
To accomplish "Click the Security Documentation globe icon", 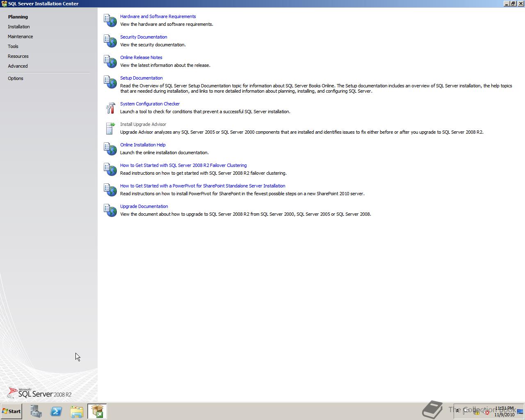I will coord(110,41).
